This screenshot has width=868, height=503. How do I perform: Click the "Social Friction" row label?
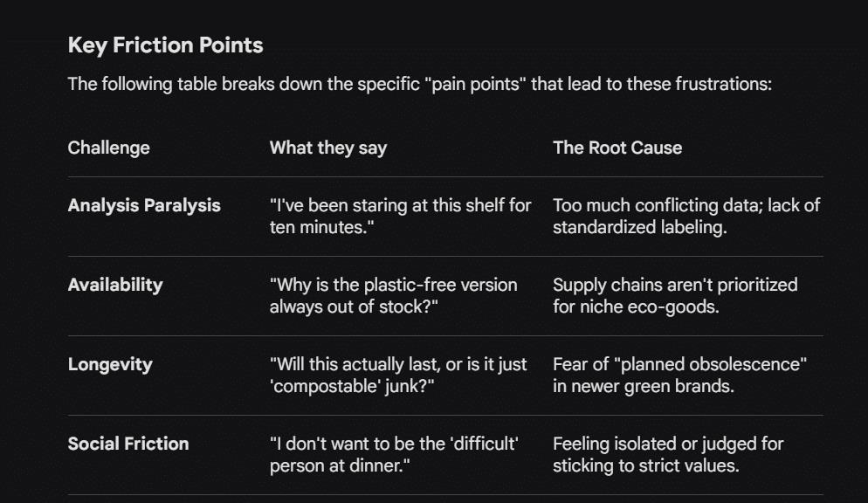coord(128,444)
